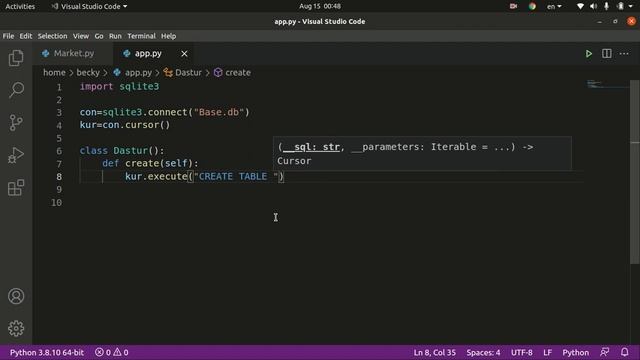Click in the "CREATE TABLE " string

click(236, 176)
